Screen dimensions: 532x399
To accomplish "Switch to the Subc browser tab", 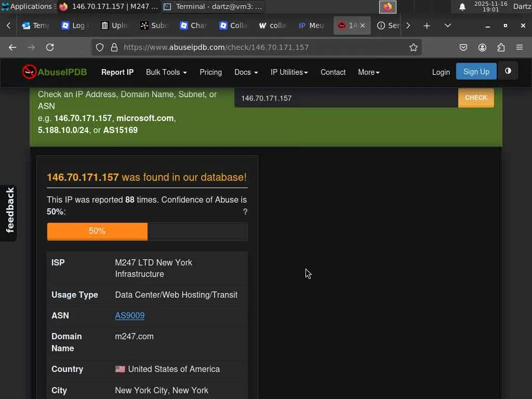I will click(154, 26).
